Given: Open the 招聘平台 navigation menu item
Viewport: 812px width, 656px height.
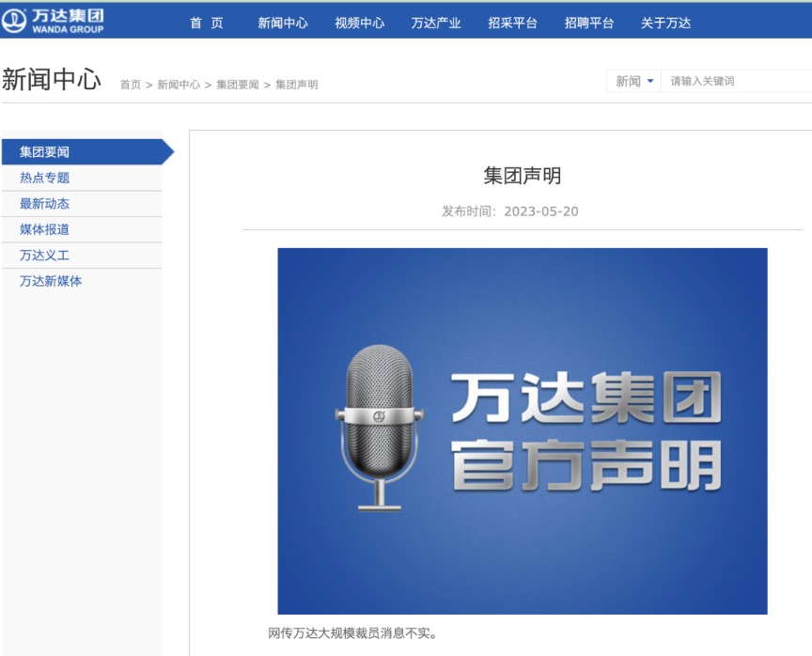Looking at the screenshot, I should [586, 23].
